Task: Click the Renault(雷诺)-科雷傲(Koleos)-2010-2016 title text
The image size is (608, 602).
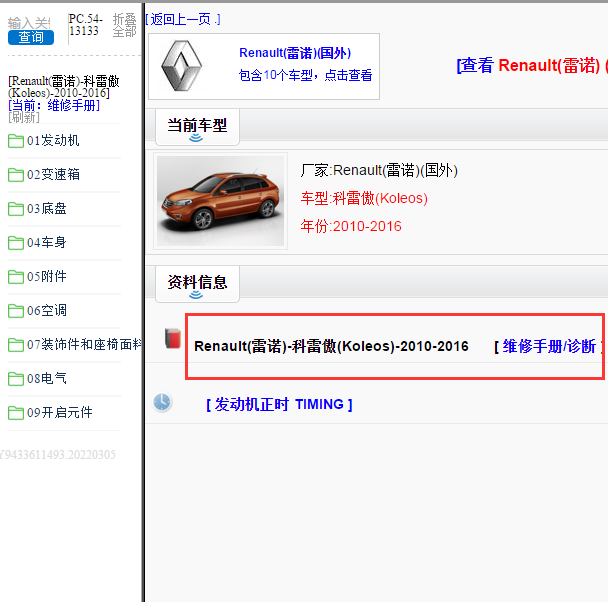Action: 331,346
